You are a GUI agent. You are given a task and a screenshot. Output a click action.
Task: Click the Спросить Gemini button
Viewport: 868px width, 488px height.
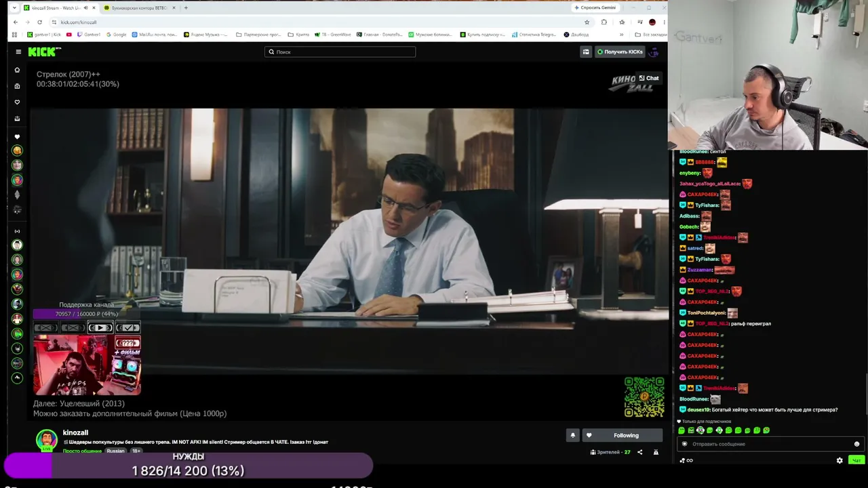click(x=595, y=7)
